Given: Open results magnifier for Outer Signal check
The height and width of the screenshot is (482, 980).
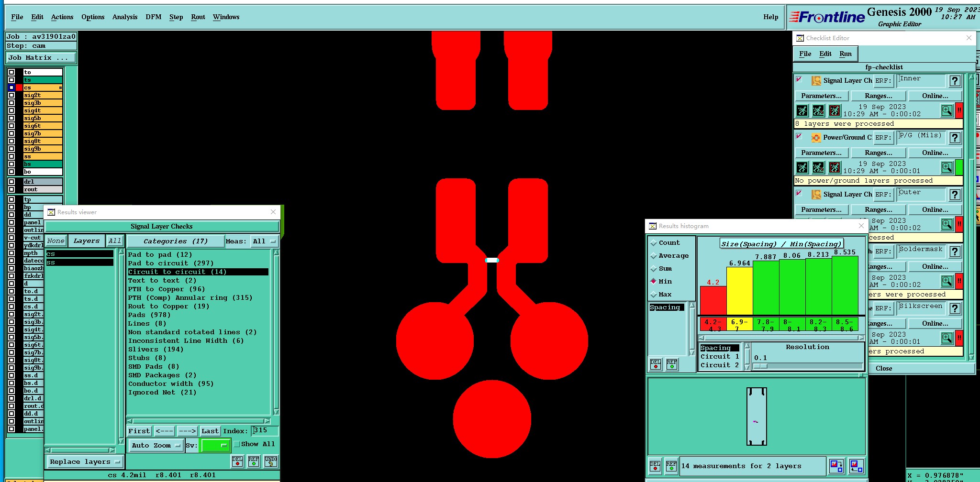Looking at the screenshot, I should point(947,224).
